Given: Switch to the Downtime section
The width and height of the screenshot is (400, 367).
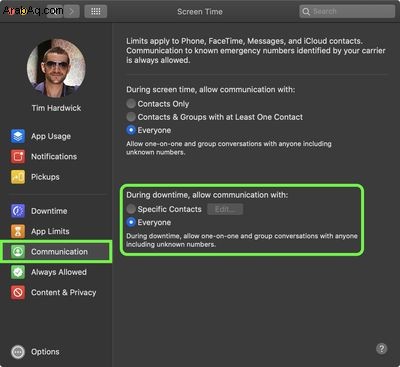Looking at the screenshot, I should pyautogui.click(x=49, y=211).
